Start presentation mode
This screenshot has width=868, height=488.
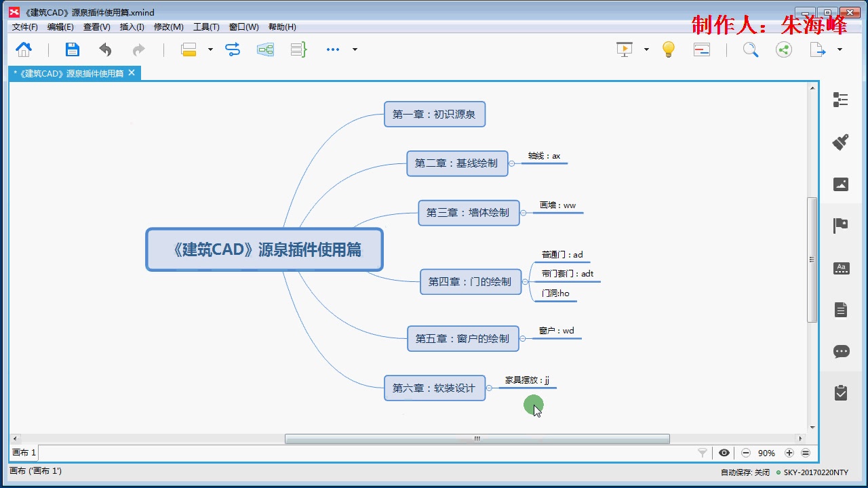coord(624,49)
